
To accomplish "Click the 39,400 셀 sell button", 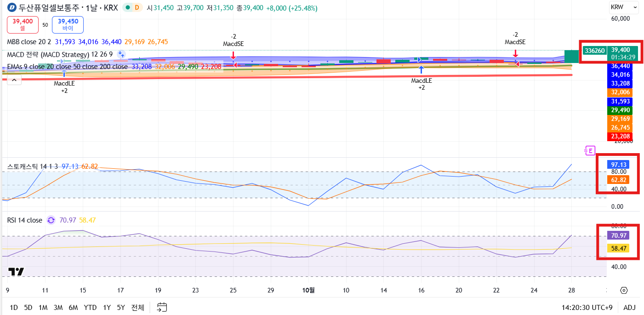I will point(23,24).
